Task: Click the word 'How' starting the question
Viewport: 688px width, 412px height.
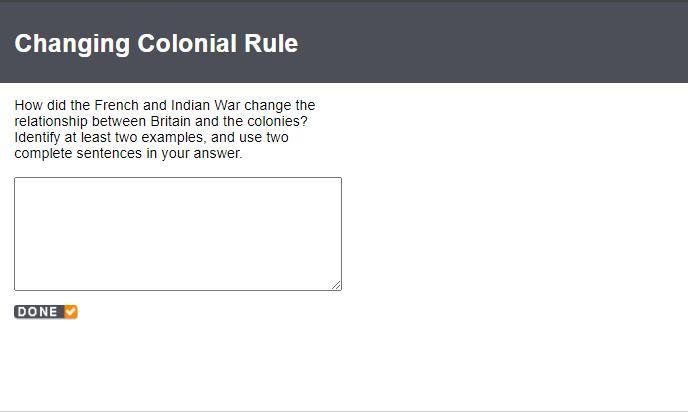Action: tap(29, 105)
